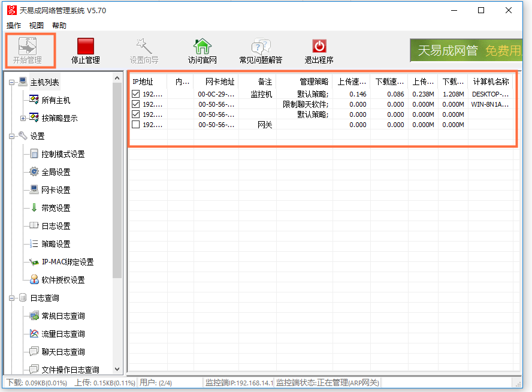The image size is (532, 392).
Task: Check the 网关 row checkbox
Action: (x=136, y=125)
